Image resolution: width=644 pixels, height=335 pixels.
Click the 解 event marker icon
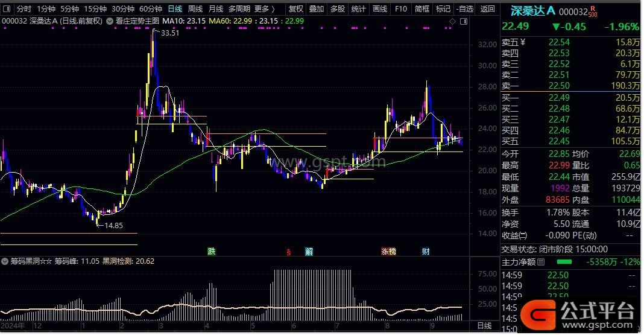[x=309, y=251]
